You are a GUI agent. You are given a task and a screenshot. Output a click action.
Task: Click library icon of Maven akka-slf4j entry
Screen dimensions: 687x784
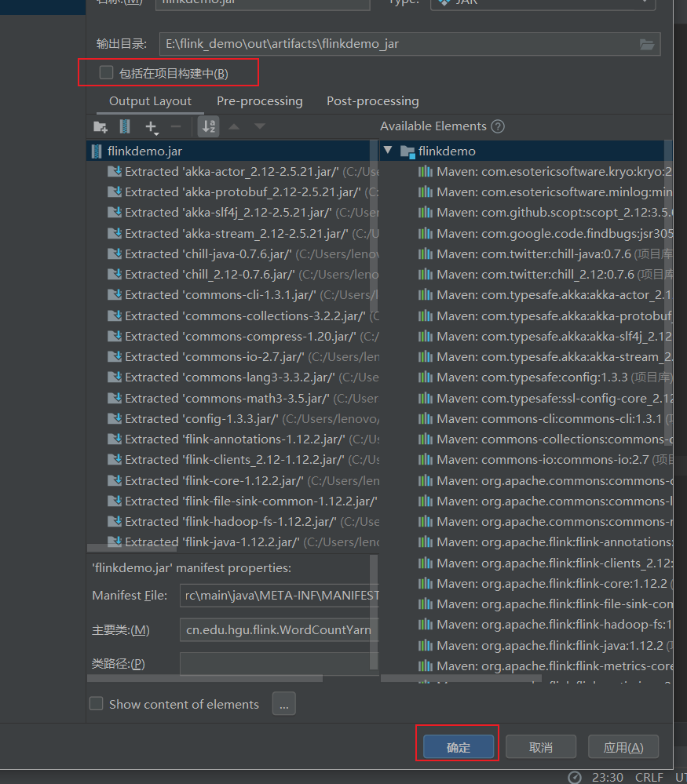pos(426,337)
